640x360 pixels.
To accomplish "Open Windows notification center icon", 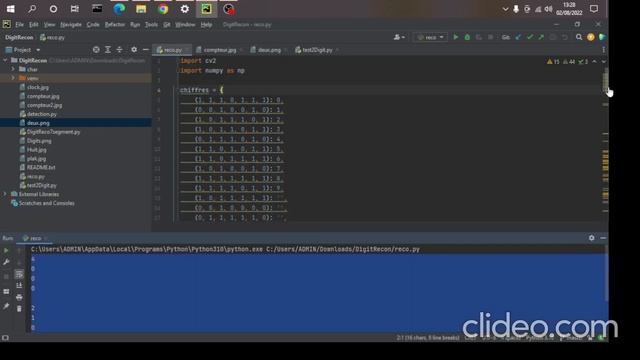I will [x=594, y=9].
